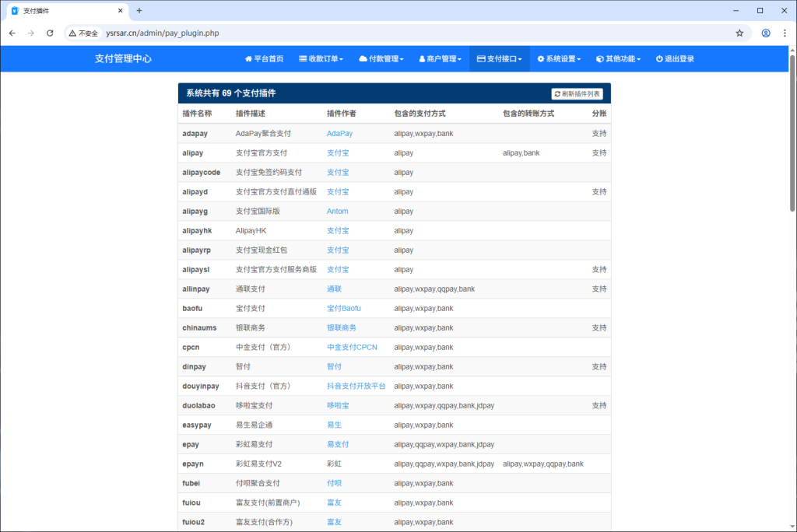Click the 不安全 site security indicator
The image size is (797, 532).
pyautogui.click(x=83, y=33)
